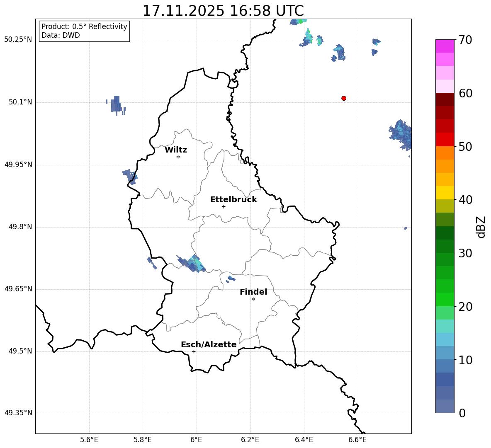The height and width of the screenshot is (448, 491).
Task: Click the colorbar tick value 10
Action: click(465, 360)
